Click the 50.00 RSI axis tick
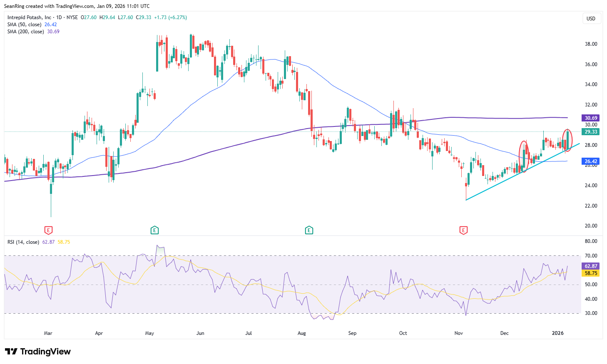This screenshot has height=364, width=607. 591,285
